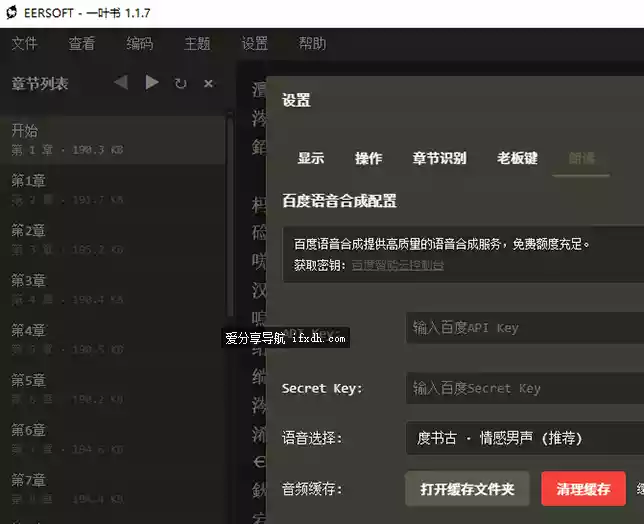
Task: Focus the 输入百度Secret Key field
Action: click(x=525, y=388)
